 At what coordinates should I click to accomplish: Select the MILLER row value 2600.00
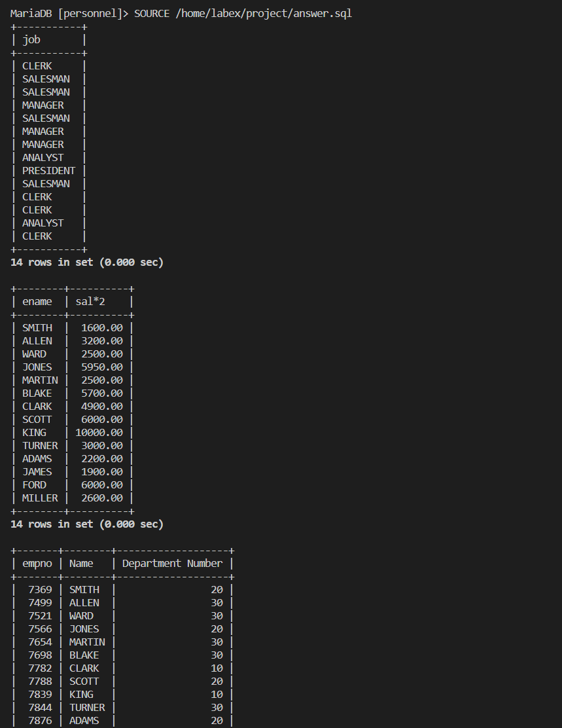[101, 498]
